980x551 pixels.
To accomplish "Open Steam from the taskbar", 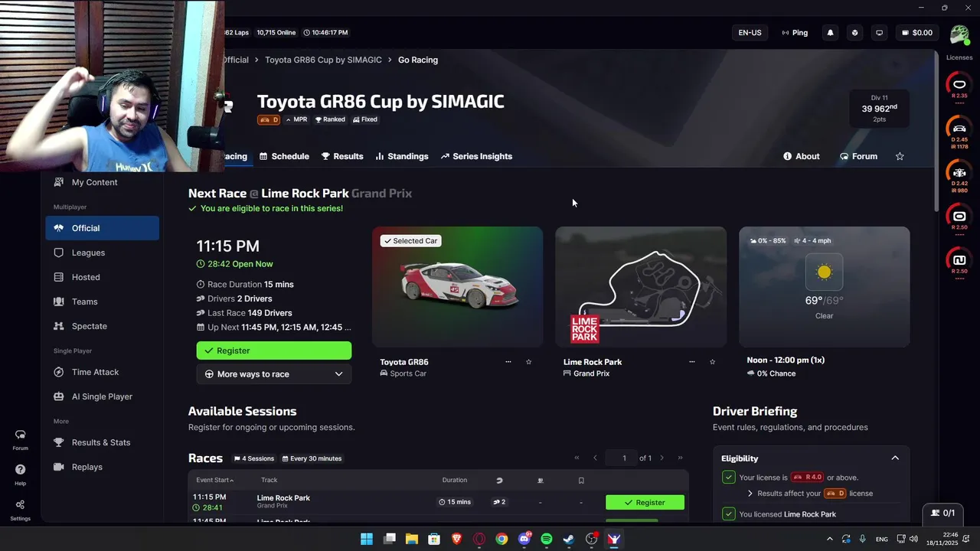I will [569, 539].
